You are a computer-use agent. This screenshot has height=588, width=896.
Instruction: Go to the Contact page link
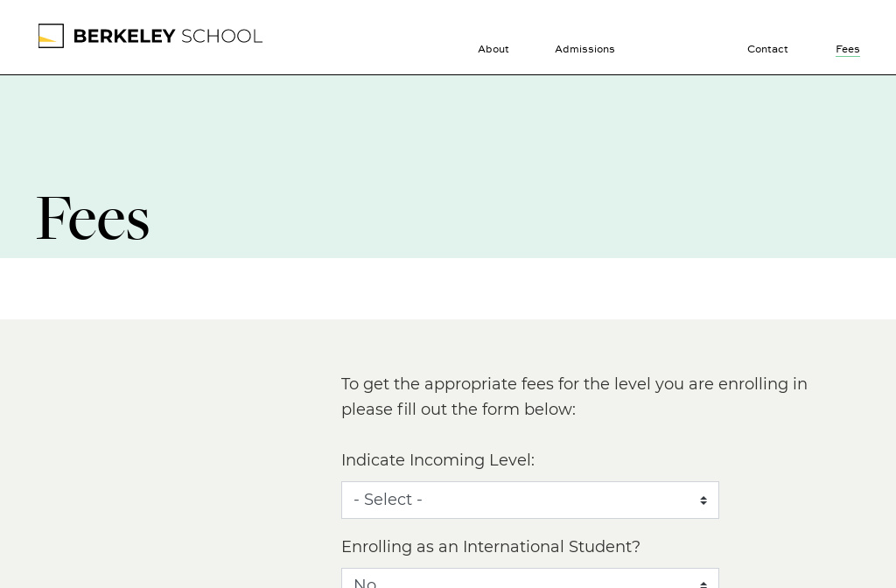click(767, 49)
